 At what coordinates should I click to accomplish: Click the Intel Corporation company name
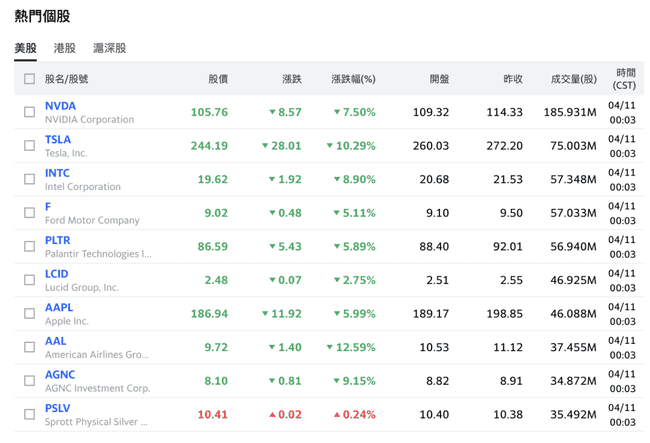pos(83,186)
